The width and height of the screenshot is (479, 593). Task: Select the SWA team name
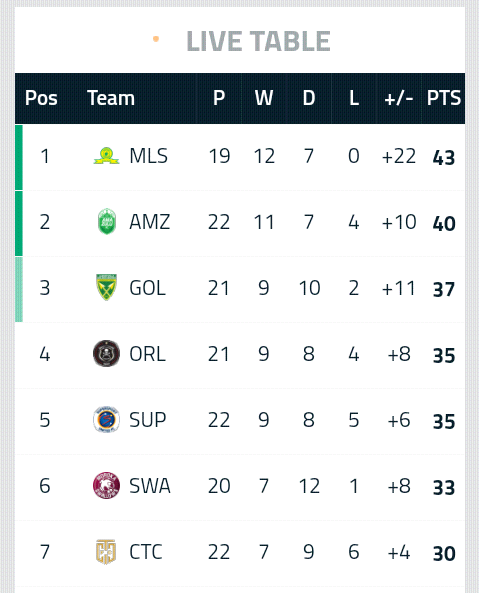click(x=150, y=486)
